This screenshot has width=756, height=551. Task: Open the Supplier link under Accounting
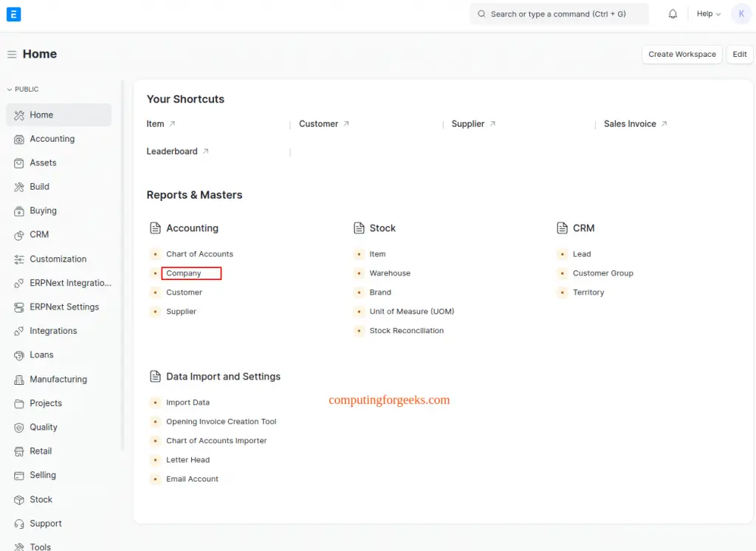coord(182,312)
